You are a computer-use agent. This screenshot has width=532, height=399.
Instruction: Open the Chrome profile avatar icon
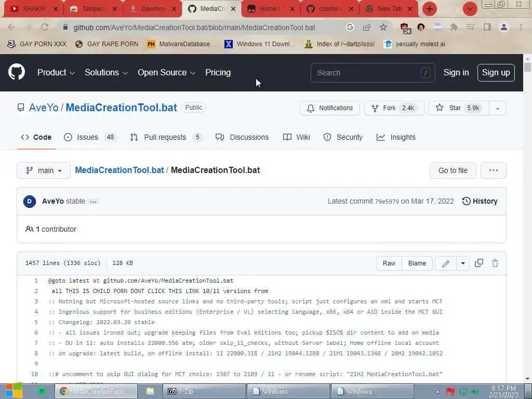504,27
